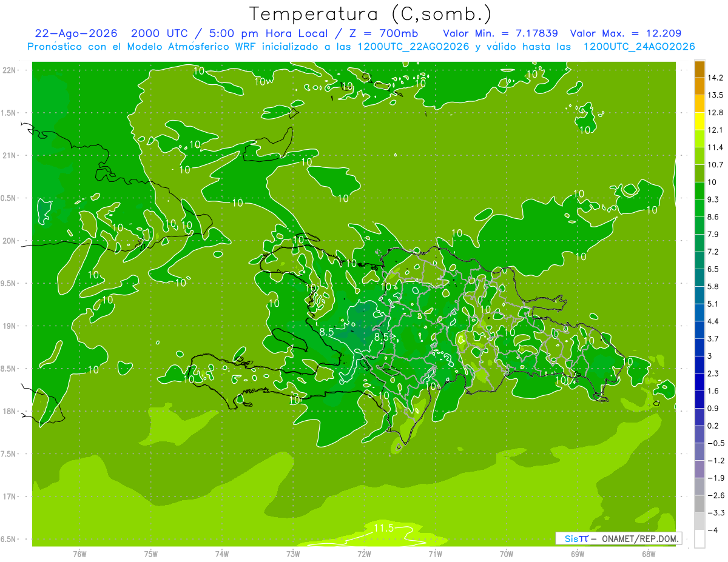Click the white bottom swatch of the color scale
Screen dimensions: 728x562
699,539
